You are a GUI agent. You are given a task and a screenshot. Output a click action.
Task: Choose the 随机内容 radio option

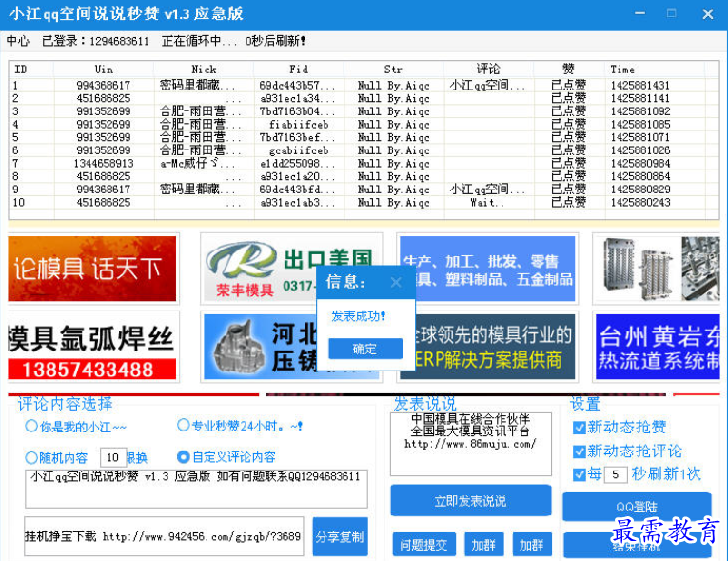(56, 458)
